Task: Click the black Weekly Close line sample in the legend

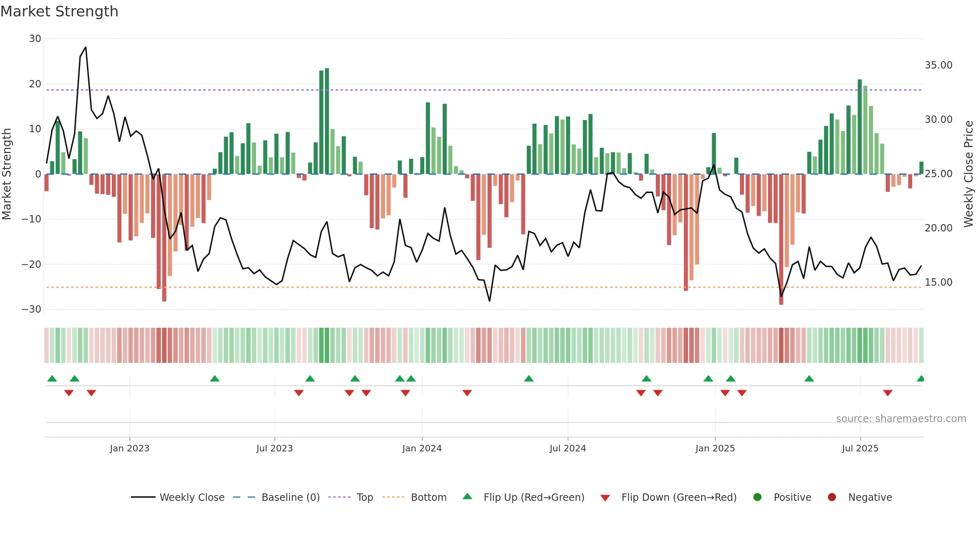Action: point(143,497)
